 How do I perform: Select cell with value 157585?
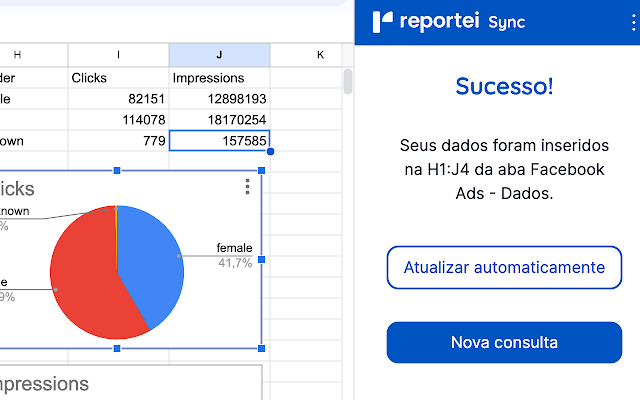(220, 141)
